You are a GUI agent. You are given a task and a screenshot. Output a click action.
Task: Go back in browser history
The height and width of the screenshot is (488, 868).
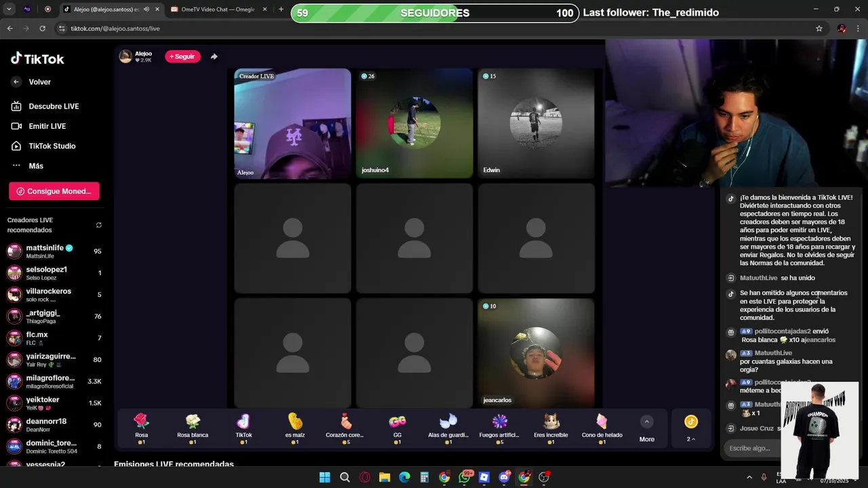[9, 28]
